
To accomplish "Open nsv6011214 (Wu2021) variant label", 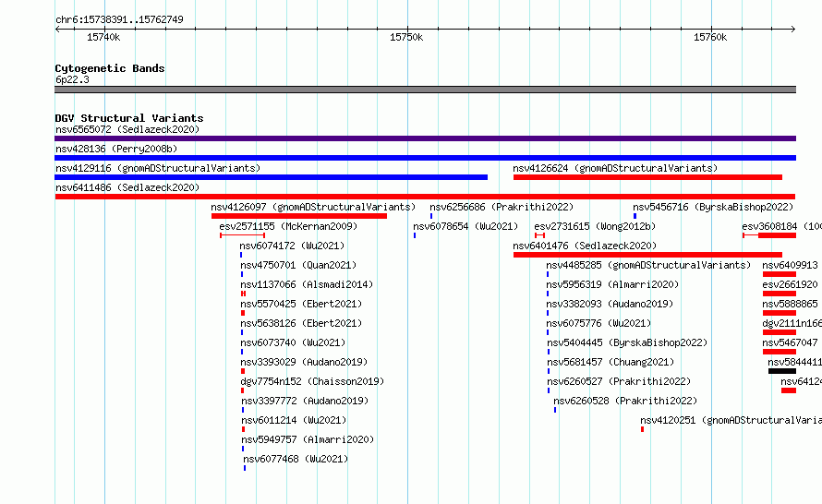I will point(294,420).
